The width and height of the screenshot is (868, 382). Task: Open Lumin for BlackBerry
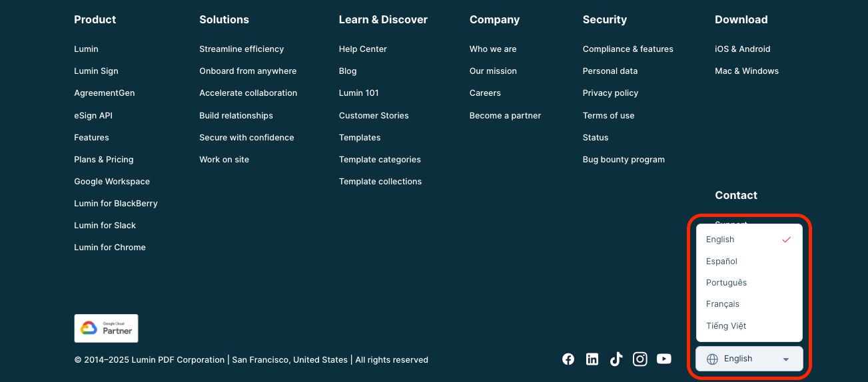pyautogui.click(x=116, y=204)
